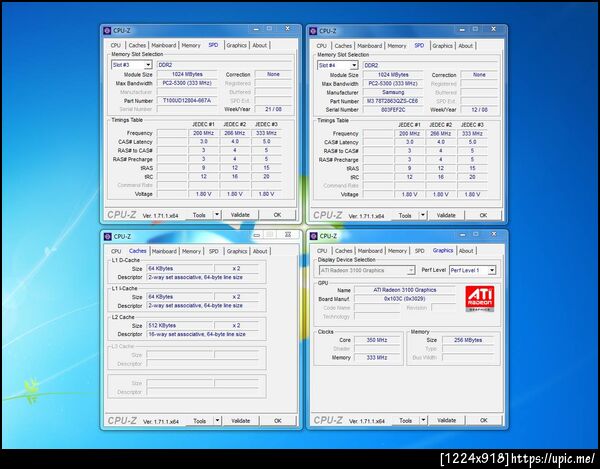The width and height of the screenshot is (600, 469).
Task: Open About tab in Slot #3 window
Action: pos(259,45)
